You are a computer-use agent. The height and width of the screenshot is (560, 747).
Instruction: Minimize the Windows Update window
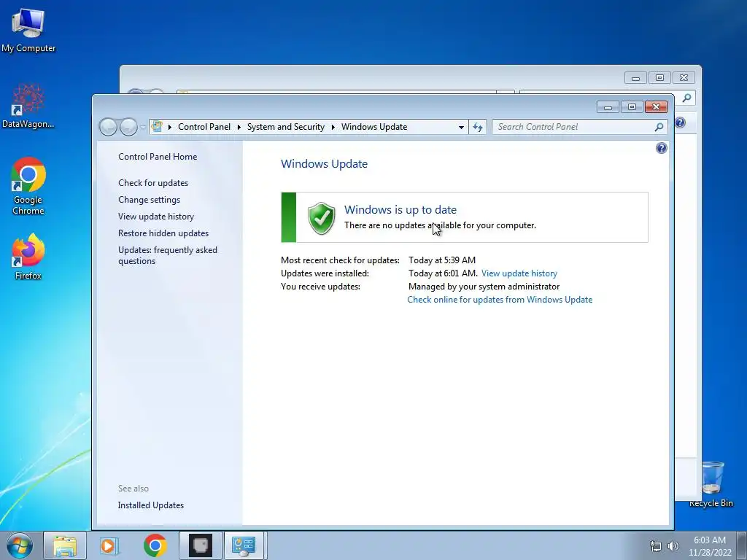click(x=608, y=107)
